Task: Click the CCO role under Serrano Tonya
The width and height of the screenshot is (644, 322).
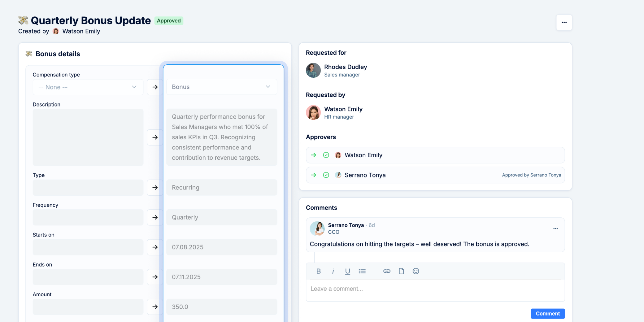Action: 333,232
